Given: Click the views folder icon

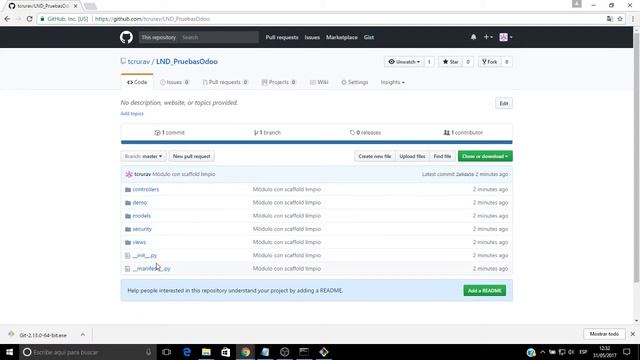Looking at the screenshot, I should [128, 242].
